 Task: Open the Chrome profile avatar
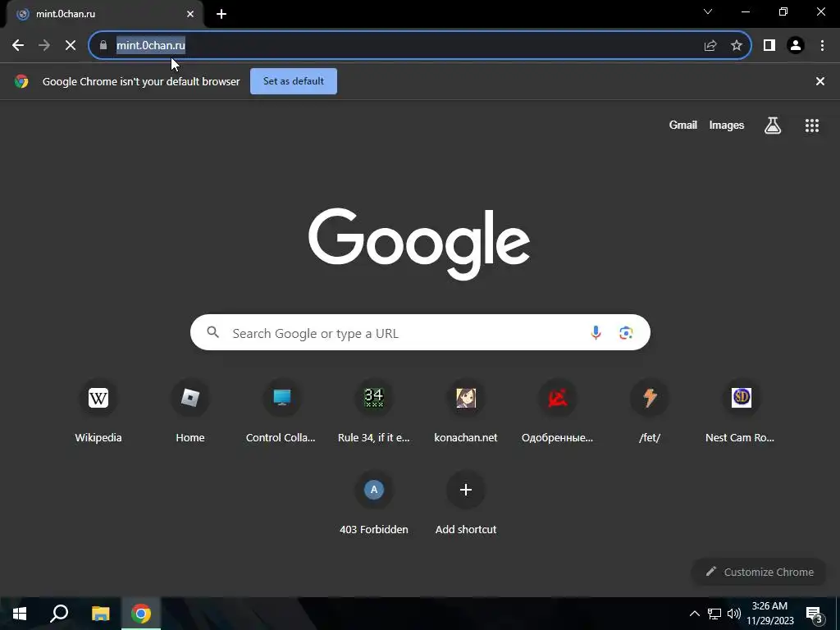(796, 46)
